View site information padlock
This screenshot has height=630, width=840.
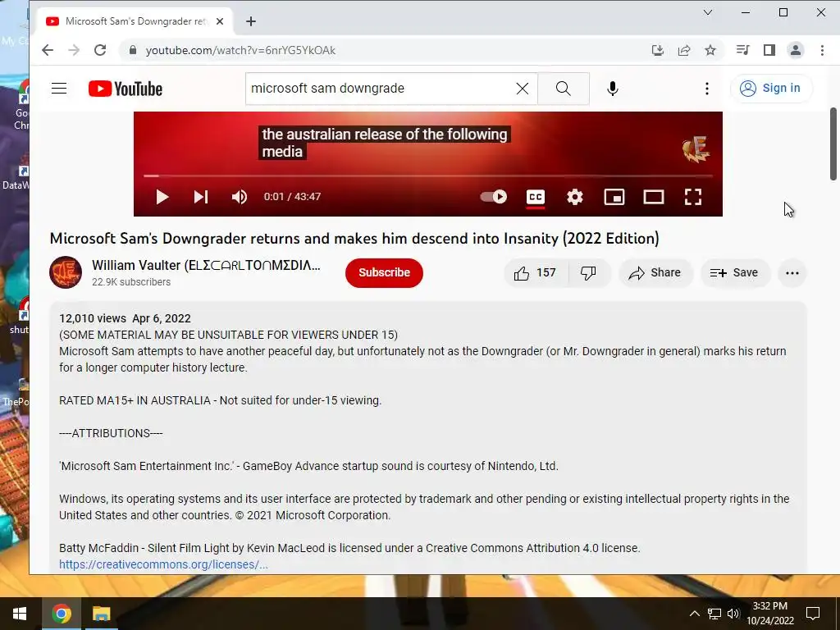pyautogui.click(x=133, y=50)
